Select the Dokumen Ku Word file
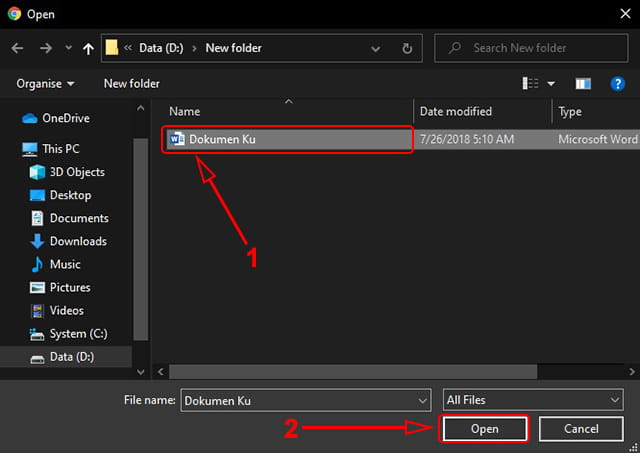 tap(222, 139)
